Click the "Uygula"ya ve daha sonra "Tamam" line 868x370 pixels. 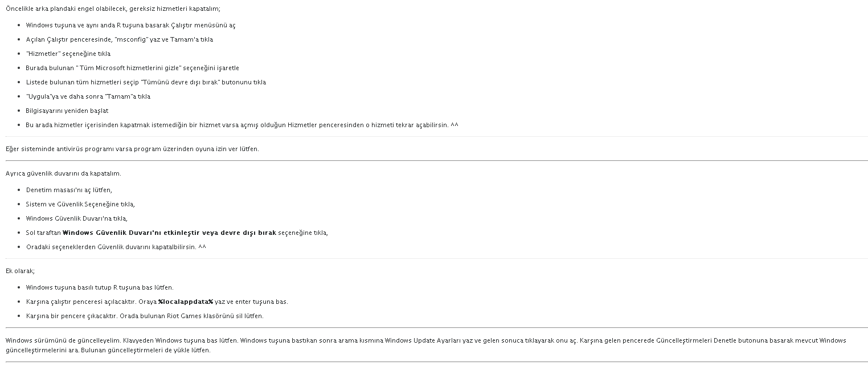point(88,96)
